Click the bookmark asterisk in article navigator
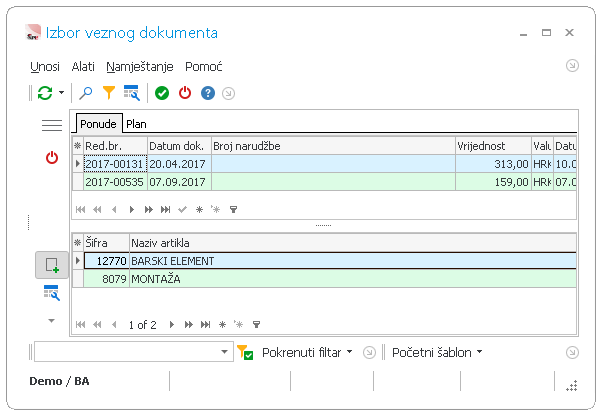 click(x=222, y=325)
